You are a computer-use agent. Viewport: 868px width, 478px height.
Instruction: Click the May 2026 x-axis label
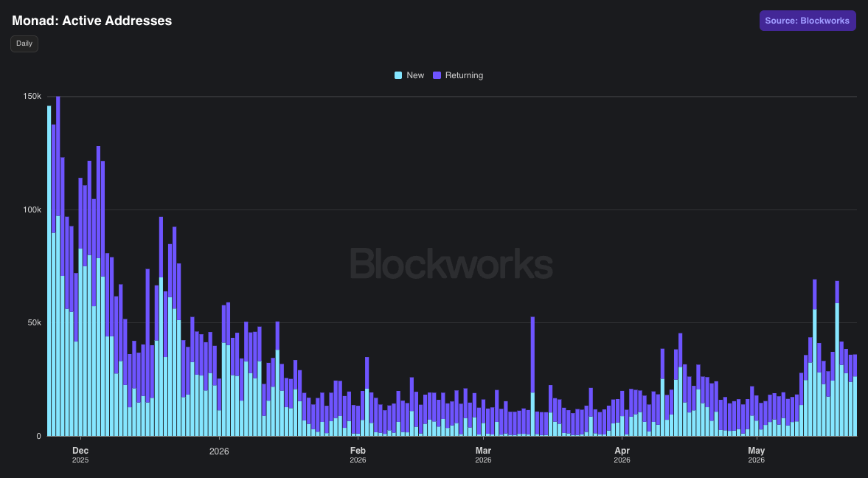tap(756, 454)
